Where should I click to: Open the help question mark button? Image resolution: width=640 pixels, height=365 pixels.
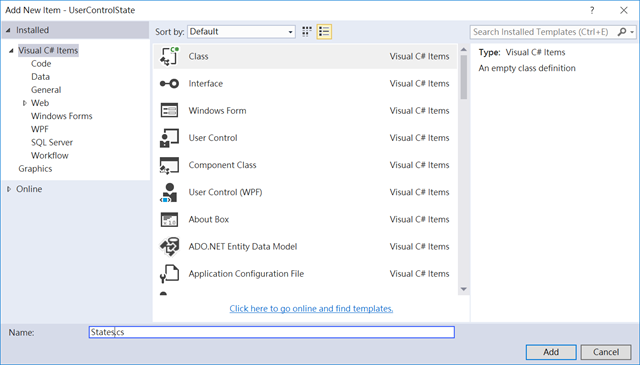pyautogui.click(x=592, y=10)
